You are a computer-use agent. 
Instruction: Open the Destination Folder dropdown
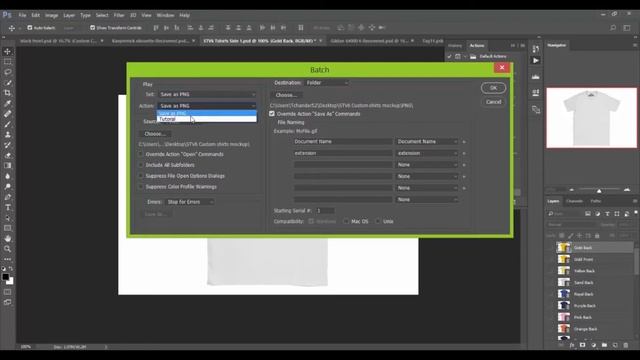point(327,83)
